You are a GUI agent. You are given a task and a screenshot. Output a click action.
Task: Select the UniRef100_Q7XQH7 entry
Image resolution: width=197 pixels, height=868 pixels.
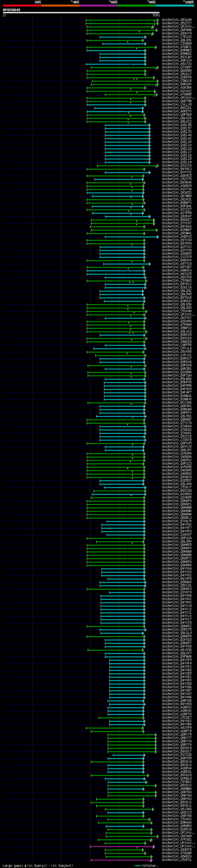point(177,67)
